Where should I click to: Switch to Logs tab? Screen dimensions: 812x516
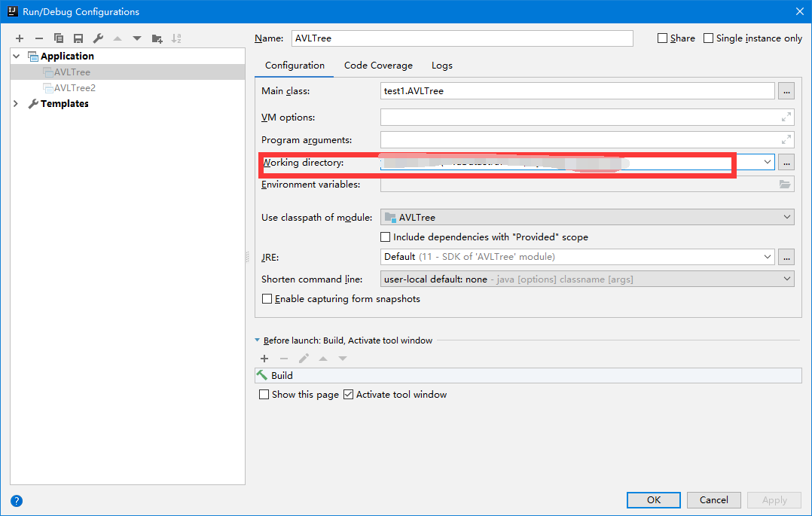pos(441,66)
